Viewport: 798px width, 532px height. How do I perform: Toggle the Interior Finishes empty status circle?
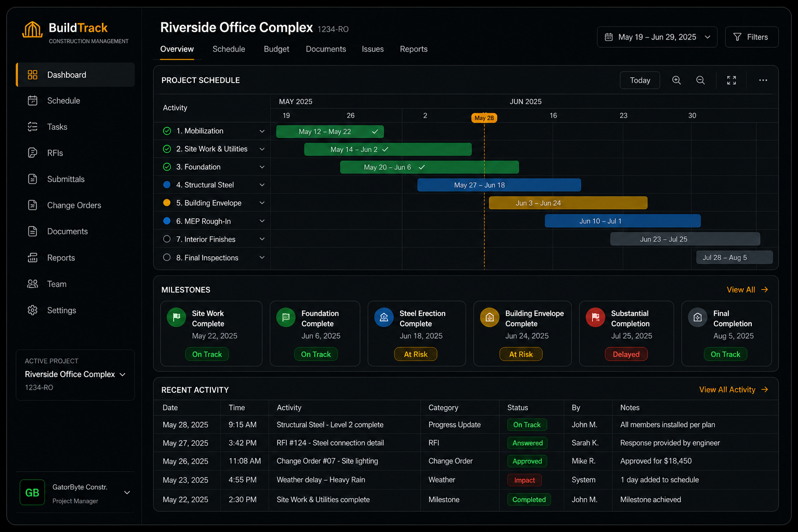pos(167,239)
